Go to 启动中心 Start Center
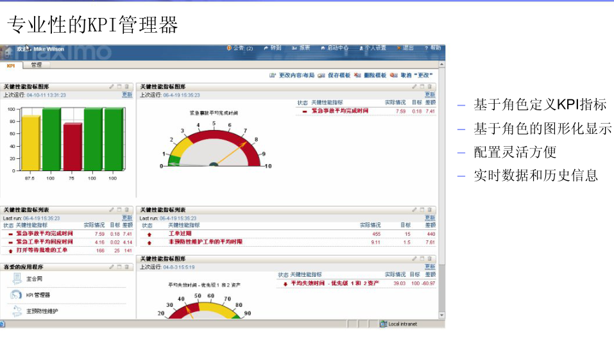 pyautogui.click(x=337, y=48)
